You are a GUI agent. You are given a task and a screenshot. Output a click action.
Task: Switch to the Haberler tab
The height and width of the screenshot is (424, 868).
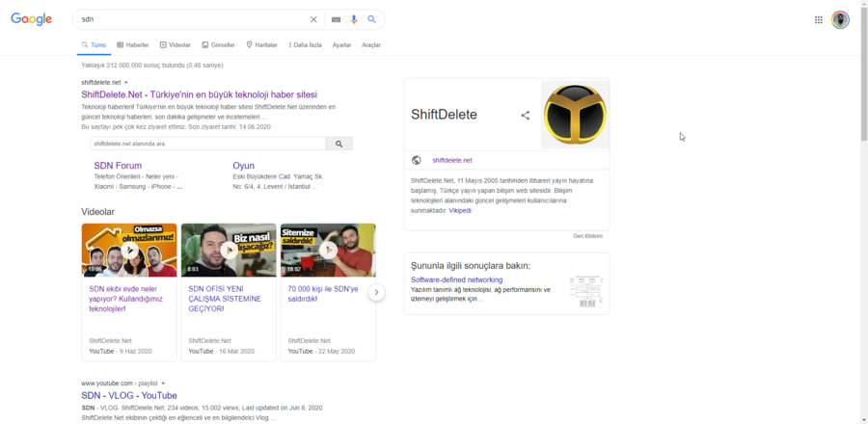(x=133, y=45)
